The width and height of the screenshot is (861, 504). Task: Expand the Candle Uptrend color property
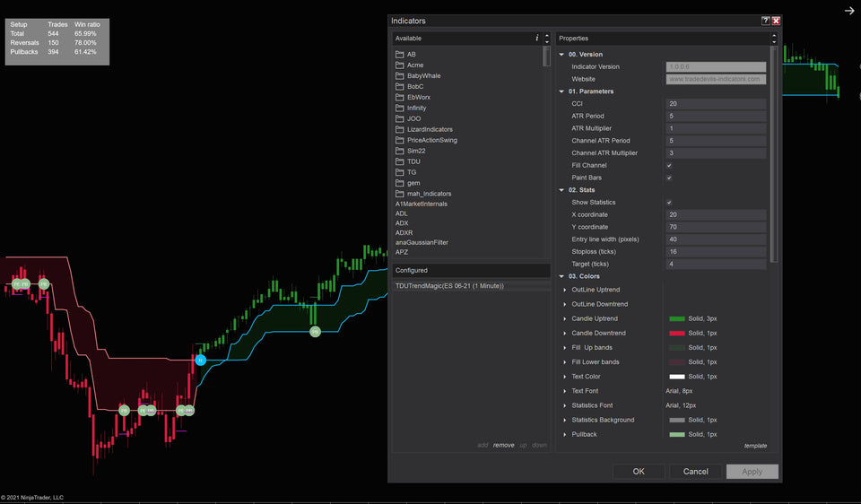click(565, 319)
